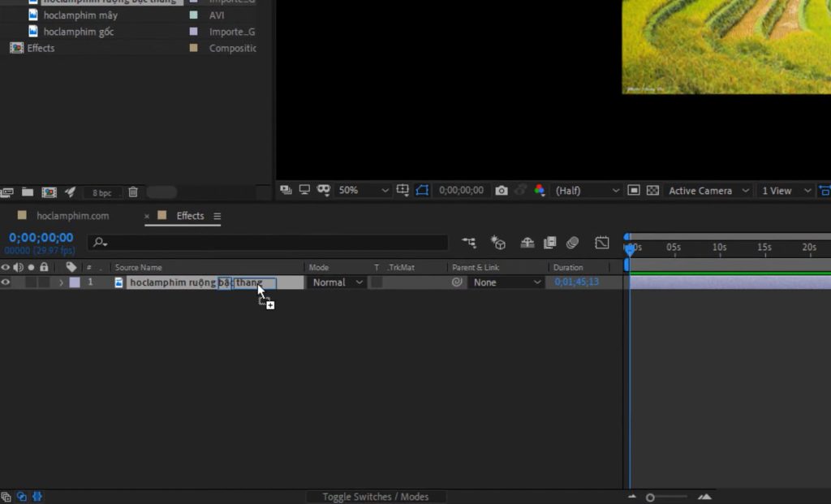Open the Parent & Link None dropdown
This screenshot has height=504, width=831.
click(x=505, y=282)
